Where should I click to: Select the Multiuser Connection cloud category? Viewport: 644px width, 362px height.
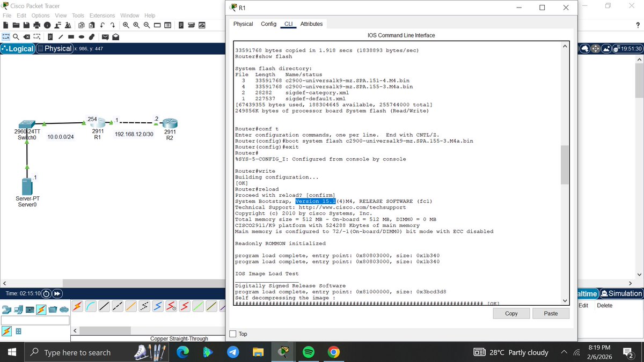click(x=64, y=309)
